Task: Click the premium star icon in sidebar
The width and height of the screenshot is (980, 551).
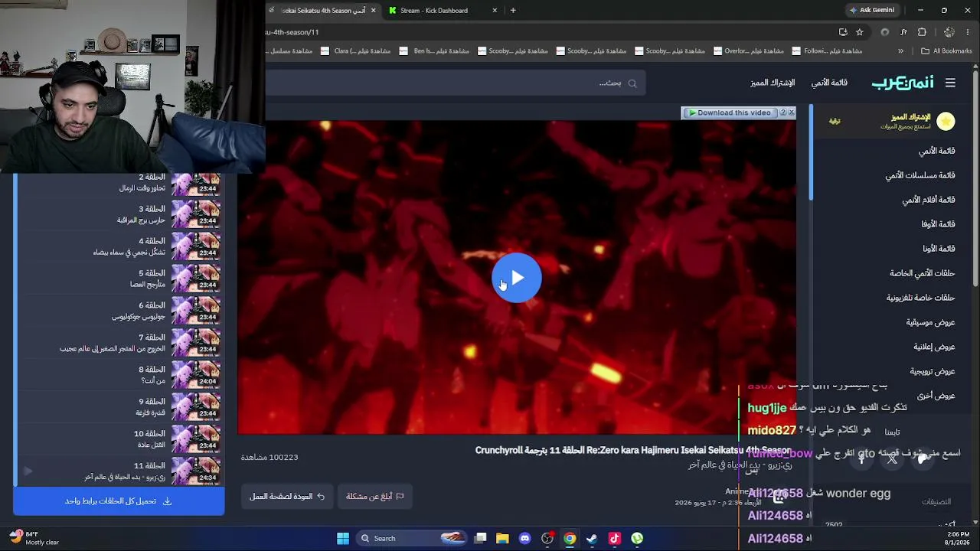Action: 946,121
